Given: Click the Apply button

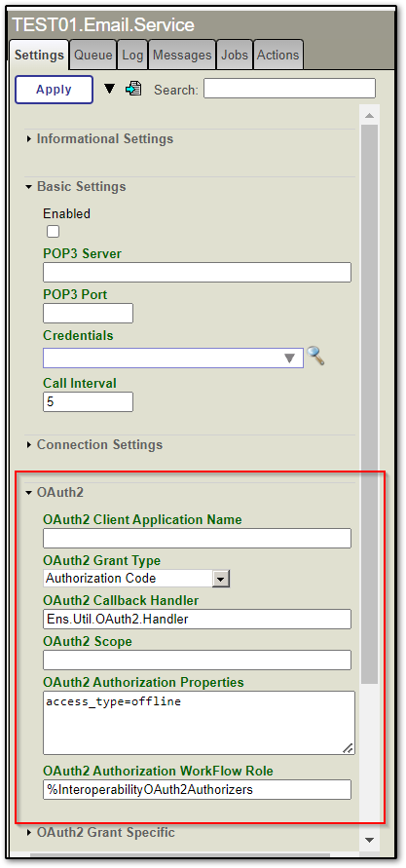Looking at the screenshot, I should pos(54,90).
